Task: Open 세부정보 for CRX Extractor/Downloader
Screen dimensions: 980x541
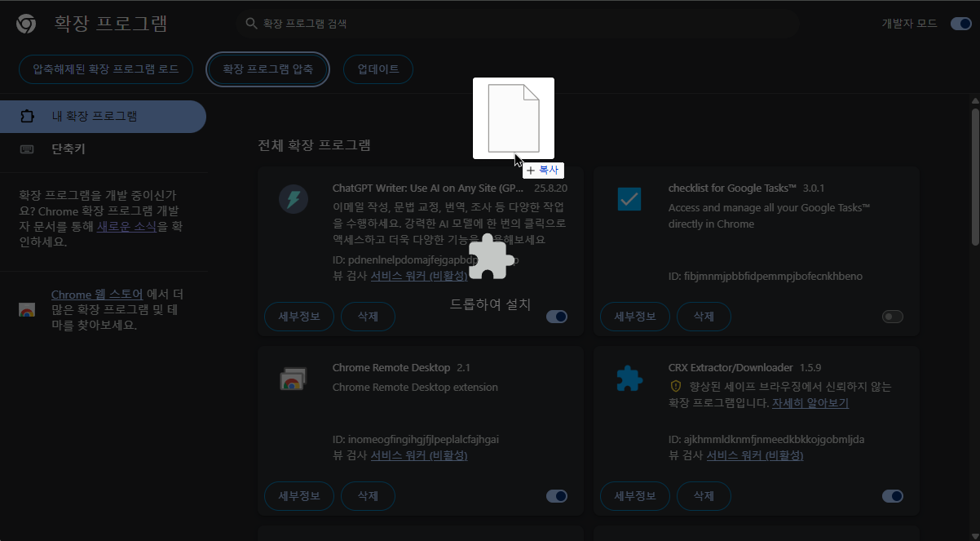Action: click(635, 496)
